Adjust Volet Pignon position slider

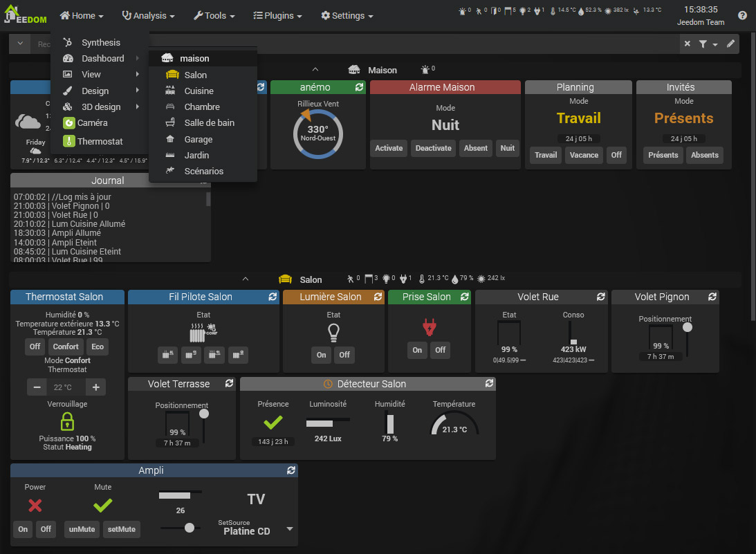click(x=688, y=327)
